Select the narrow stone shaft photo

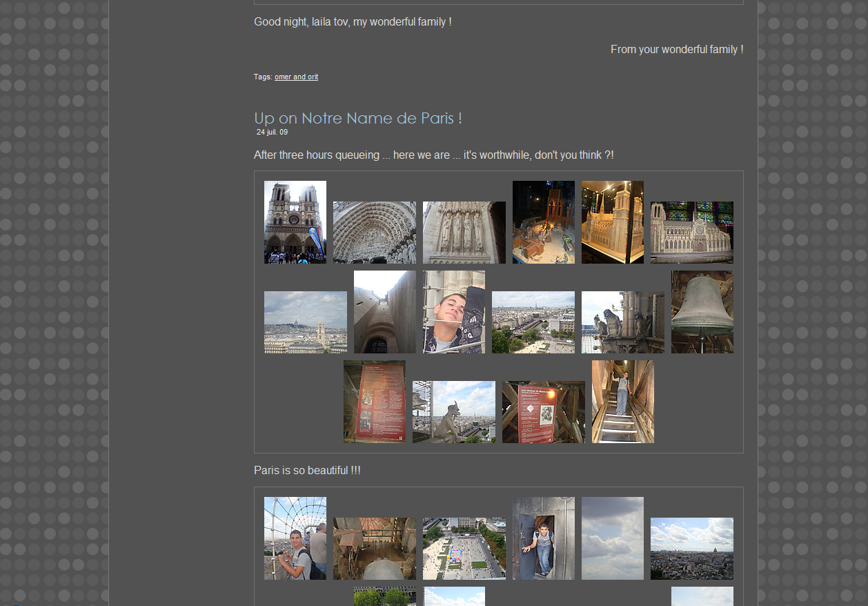[x=384, y=312]
